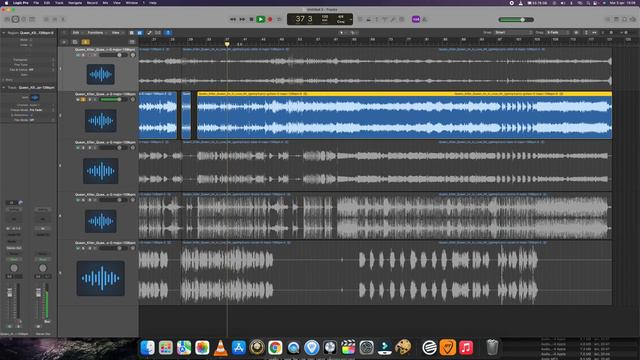Image resolution: width=640 pixels, height=360 pixels.
Task: Click the purple Count-in button
Action: (x=416, y=19)
